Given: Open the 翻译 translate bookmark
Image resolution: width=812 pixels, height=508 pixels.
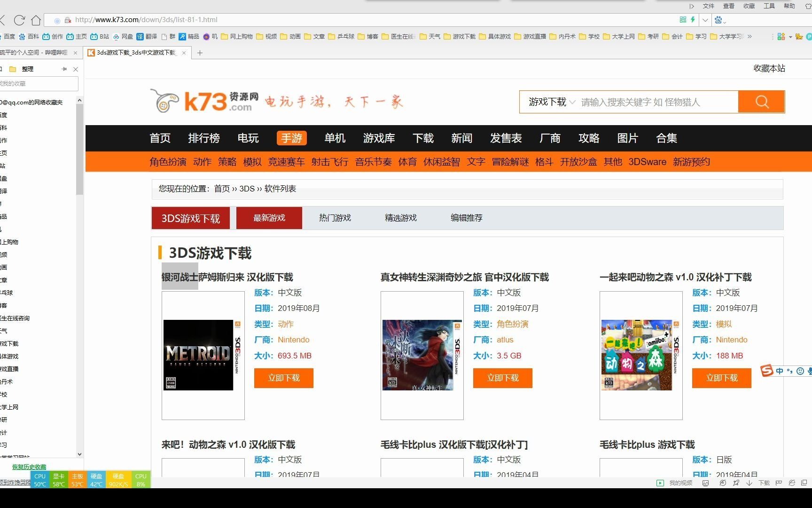Looking at the screenshot, I should click(147, 36).
